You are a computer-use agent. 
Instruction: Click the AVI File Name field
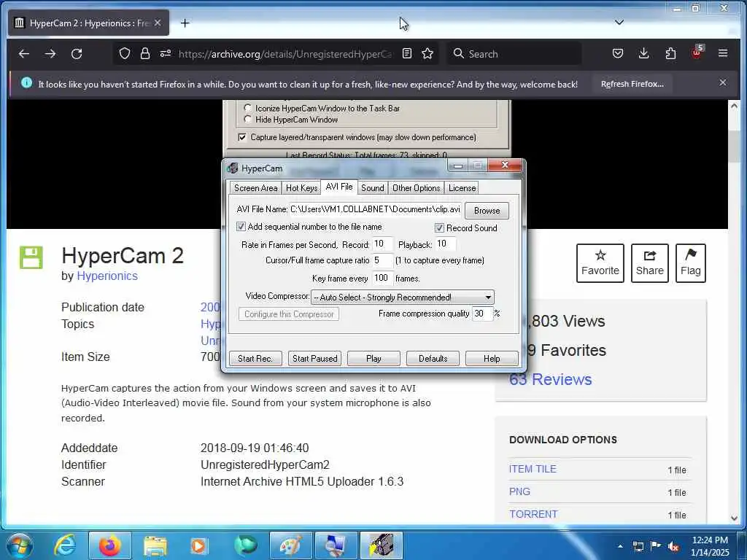tap(375, 209)
